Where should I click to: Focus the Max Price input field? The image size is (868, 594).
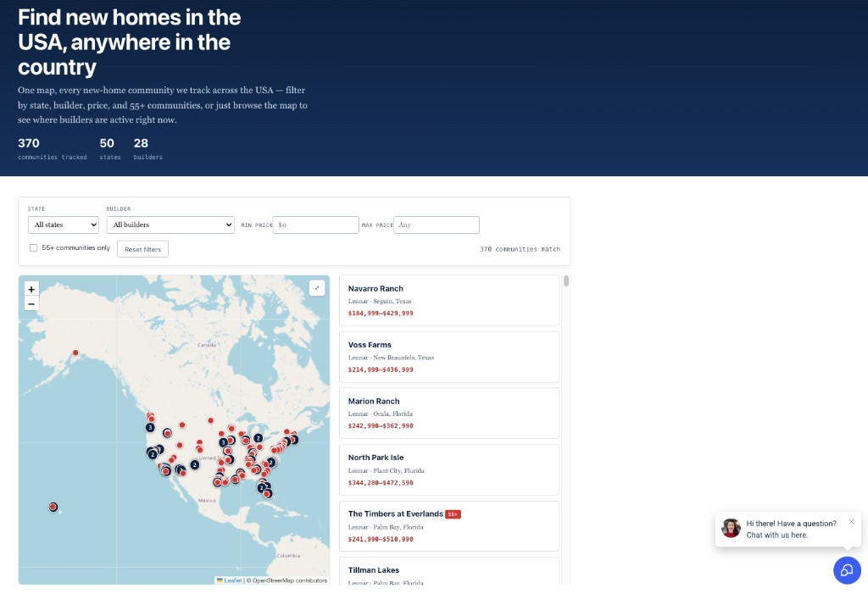pyautogui.click(x=437, y=225)
